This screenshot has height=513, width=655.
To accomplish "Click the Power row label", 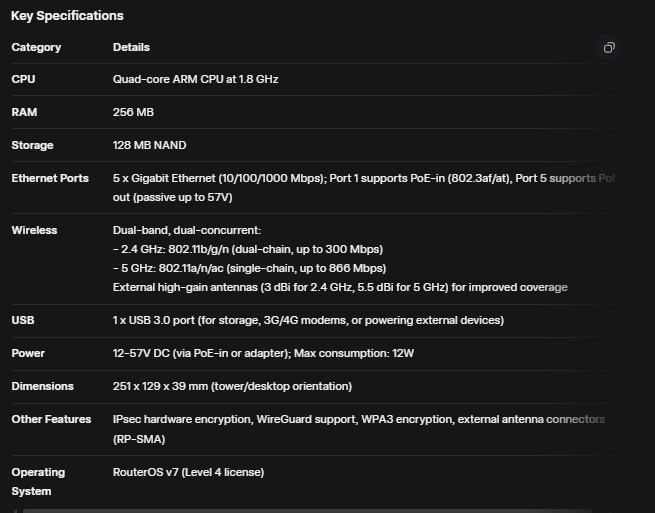I will 28,353.
